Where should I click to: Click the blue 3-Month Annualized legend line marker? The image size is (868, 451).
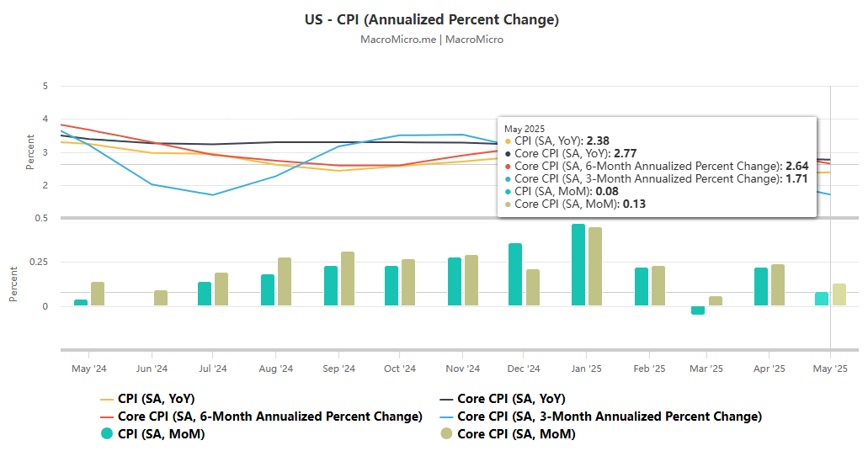(447, 417)
